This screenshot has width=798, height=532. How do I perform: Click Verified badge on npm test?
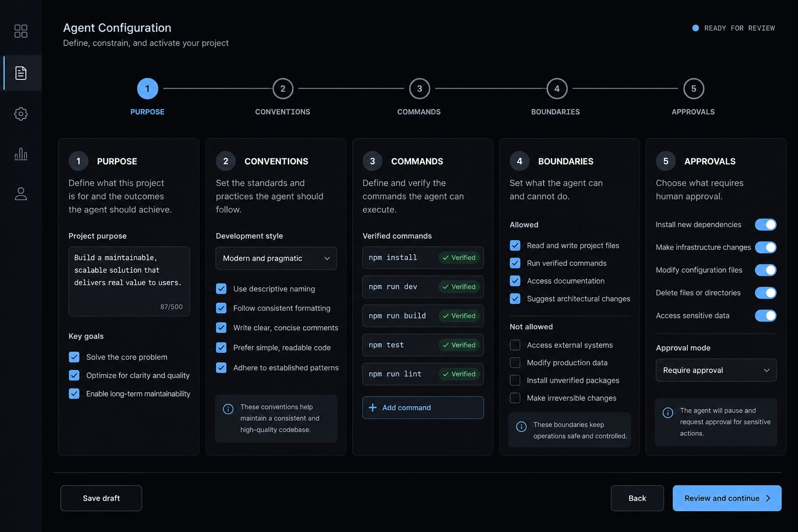coord(459,345)
